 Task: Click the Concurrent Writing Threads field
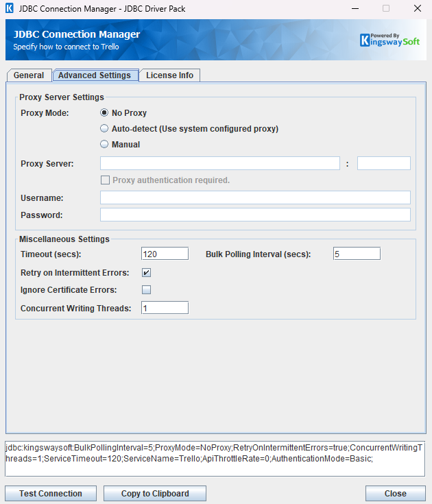click(165, 308)
